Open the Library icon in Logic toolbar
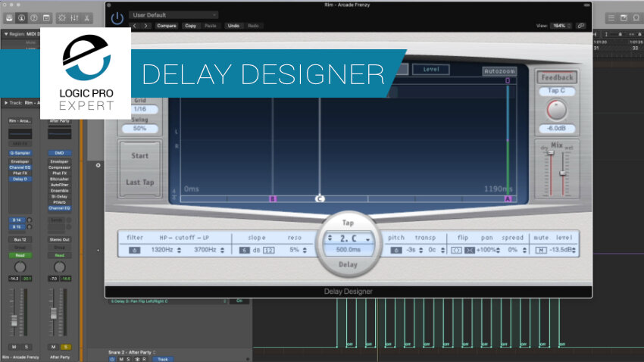This screenshot has height=362, width=644. click(9, 18)
